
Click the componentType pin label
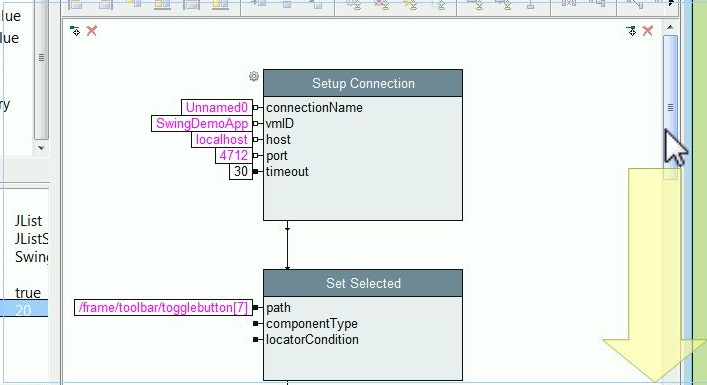pos(312,324)
